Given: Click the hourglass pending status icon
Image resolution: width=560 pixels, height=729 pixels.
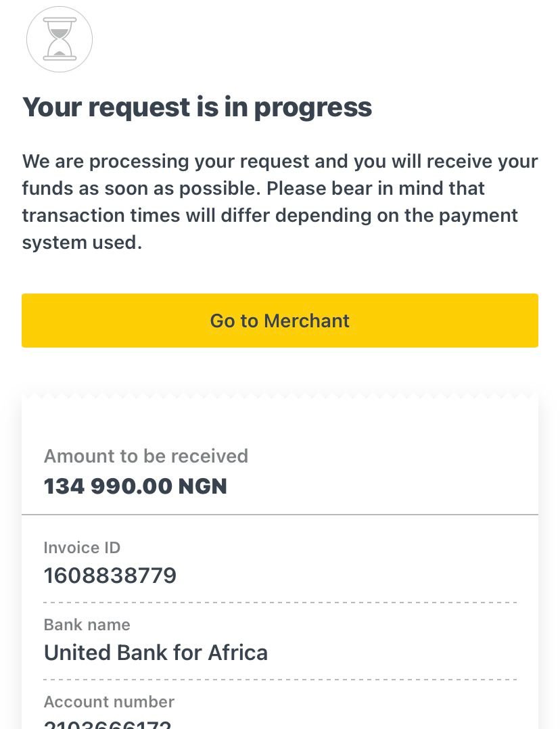Looking at the screenshot, I should point(60,39).
